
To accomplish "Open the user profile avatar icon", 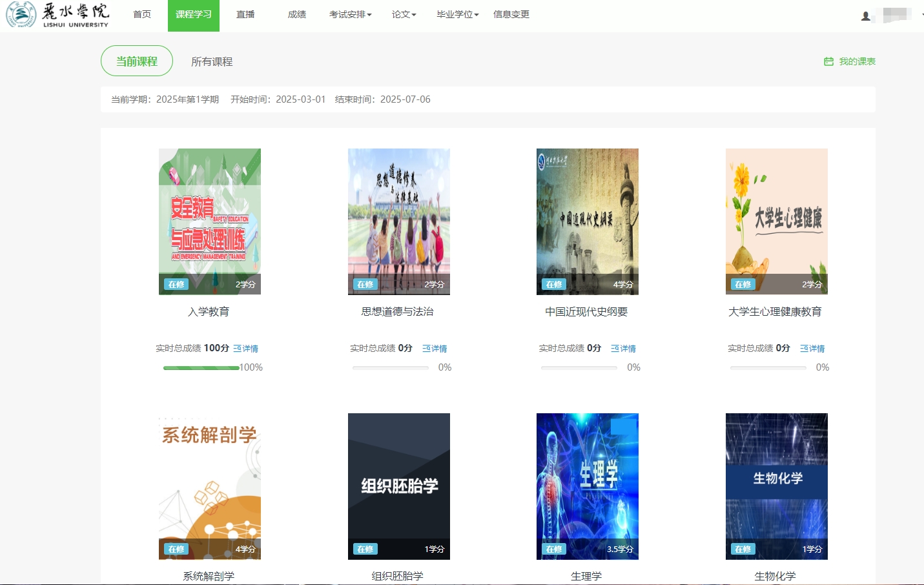I will tap(865, 16).
